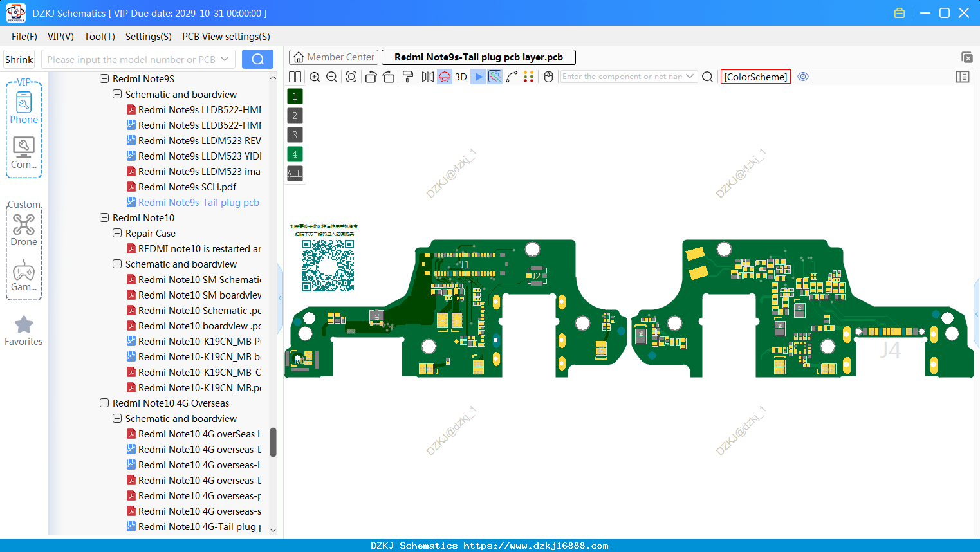Toggle PCB layer 1
This screenshot has width=980, height=552.
(295, 97)
